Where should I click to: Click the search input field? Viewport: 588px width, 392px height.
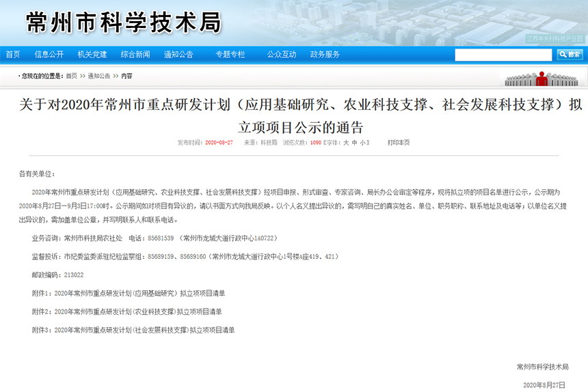point(504,55)
